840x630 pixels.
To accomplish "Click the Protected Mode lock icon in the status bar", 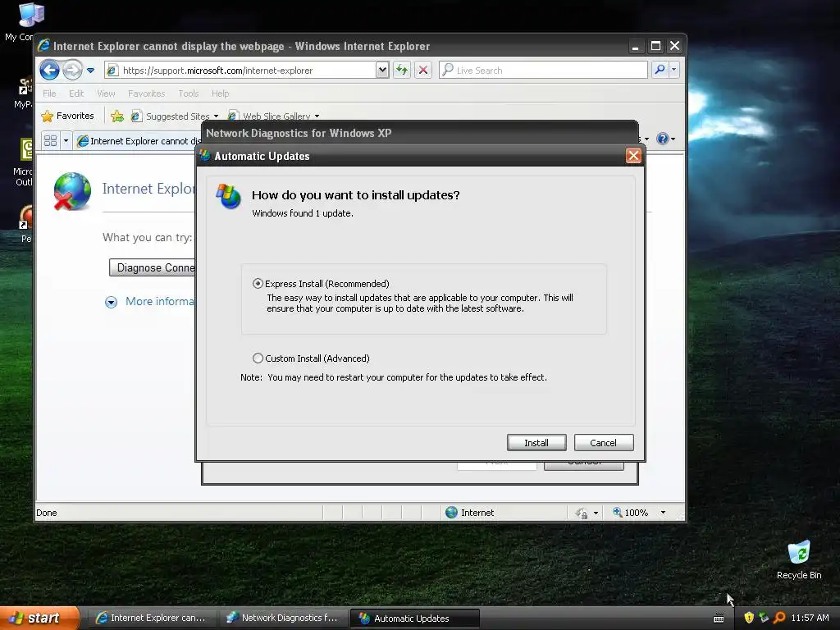I will click(582, 513).
